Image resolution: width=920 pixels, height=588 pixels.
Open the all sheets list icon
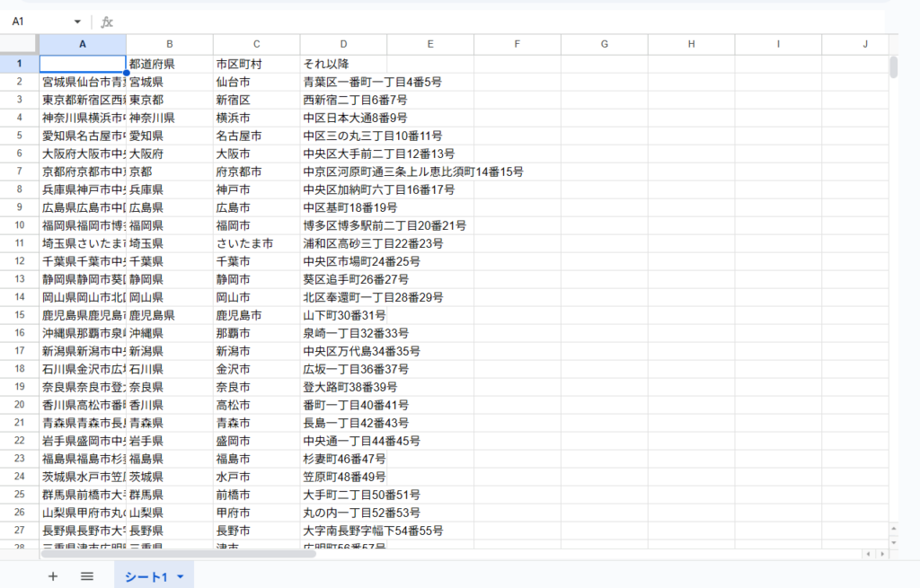pyautogui.click(x=87, y=576)
